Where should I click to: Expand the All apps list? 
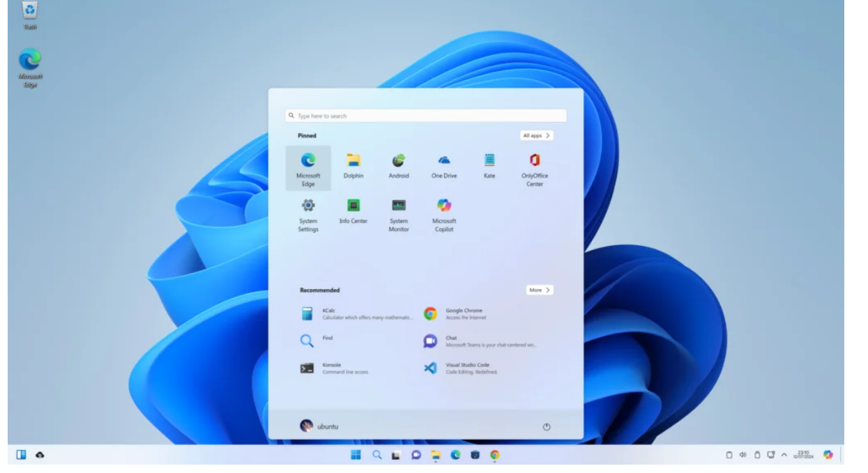[x=537, y=136]
